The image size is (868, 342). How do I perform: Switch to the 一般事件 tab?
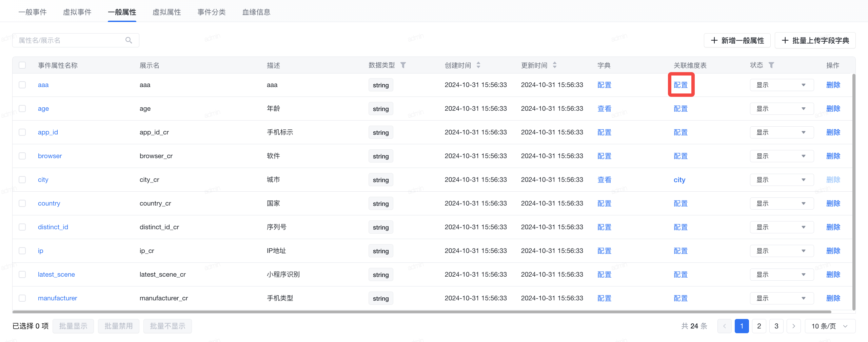pyautogui.click(x=33, y=12)
